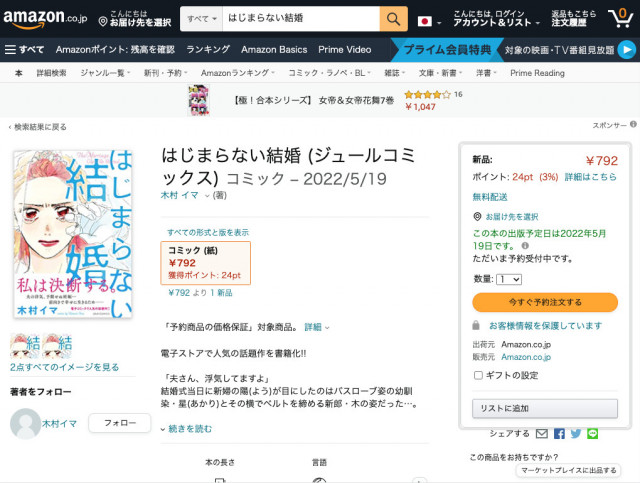Expand author role chevron next to 木村イマ
The image size is (640, 483).
coord(207,196)
